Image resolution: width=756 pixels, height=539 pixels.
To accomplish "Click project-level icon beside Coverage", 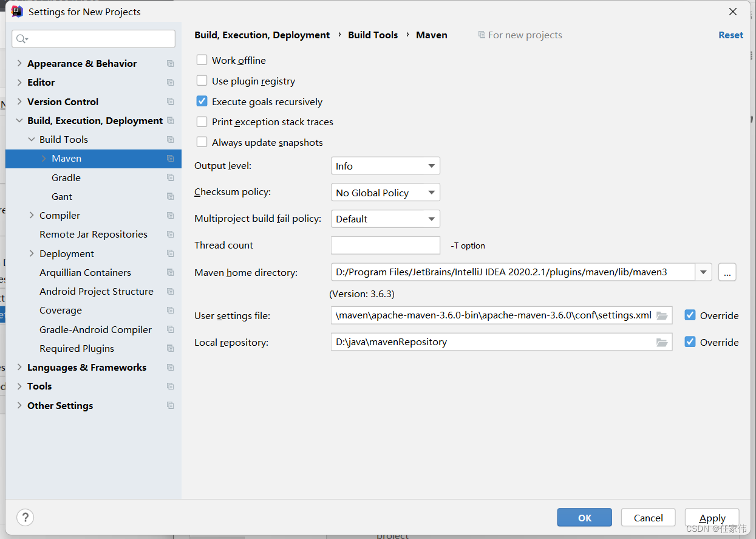I will [170, 311].
